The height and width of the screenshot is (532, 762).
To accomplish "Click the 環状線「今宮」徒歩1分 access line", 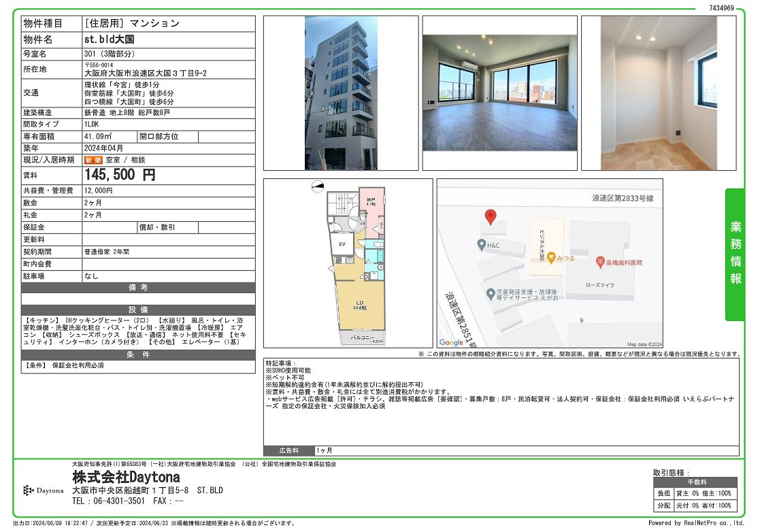I will pyautogui.click(x=122, y=84).
